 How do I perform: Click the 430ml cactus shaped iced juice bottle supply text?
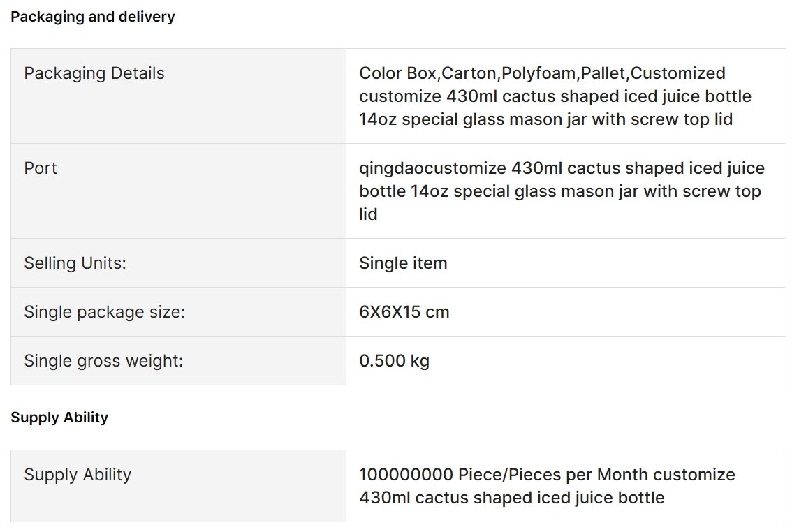(x=512, y=498)
